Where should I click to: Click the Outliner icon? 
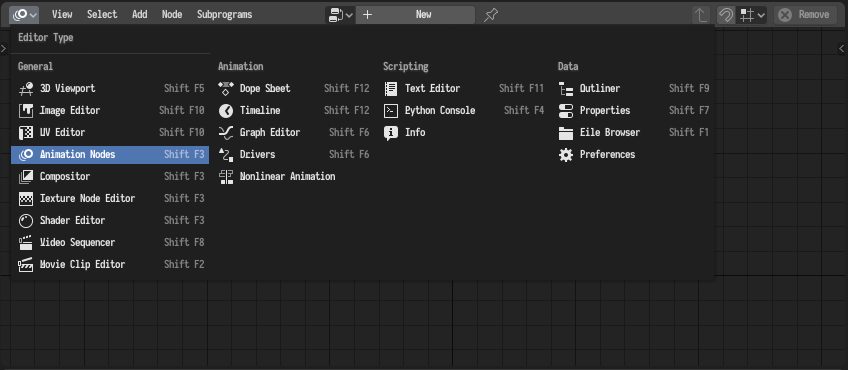pos(566,89)
